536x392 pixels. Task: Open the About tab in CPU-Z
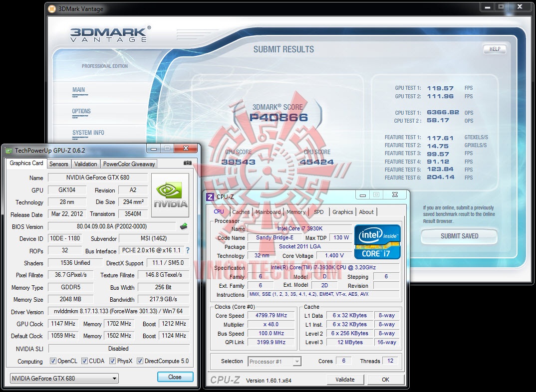tap(366, 212)
